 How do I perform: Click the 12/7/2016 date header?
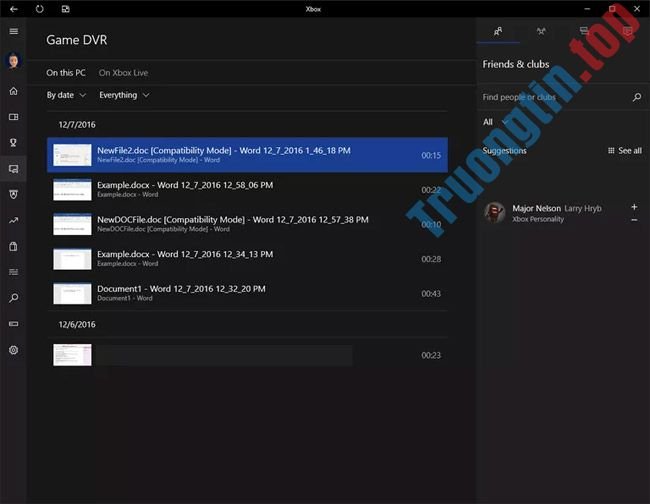[77, 125]
